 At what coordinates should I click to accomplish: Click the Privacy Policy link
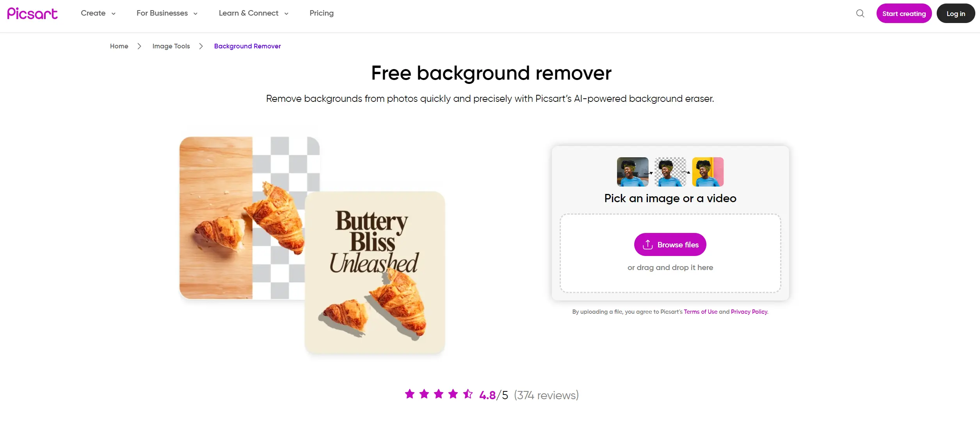pos(749,311)
